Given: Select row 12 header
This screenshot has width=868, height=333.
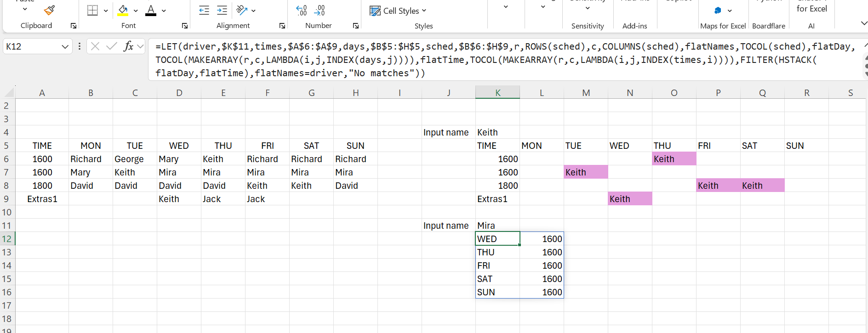Looking at the screenshot, I should point(7,239).
